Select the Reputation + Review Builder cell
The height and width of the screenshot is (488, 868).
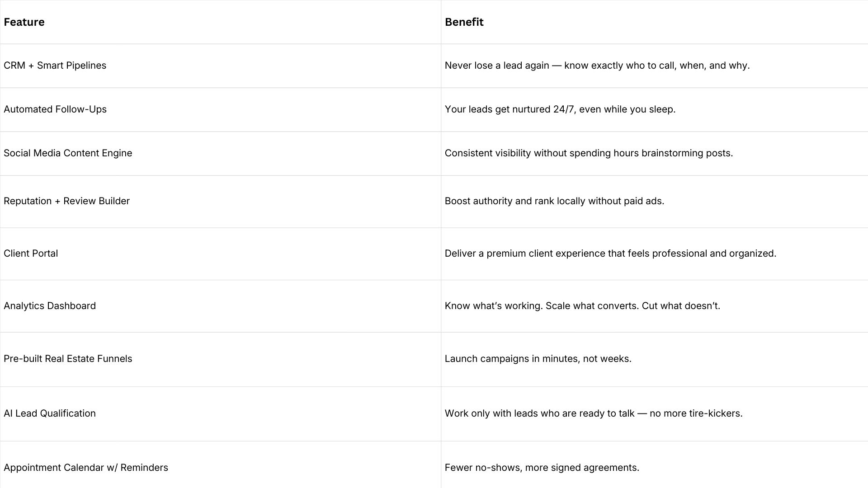pyautogui.click(x=66, y=201)
